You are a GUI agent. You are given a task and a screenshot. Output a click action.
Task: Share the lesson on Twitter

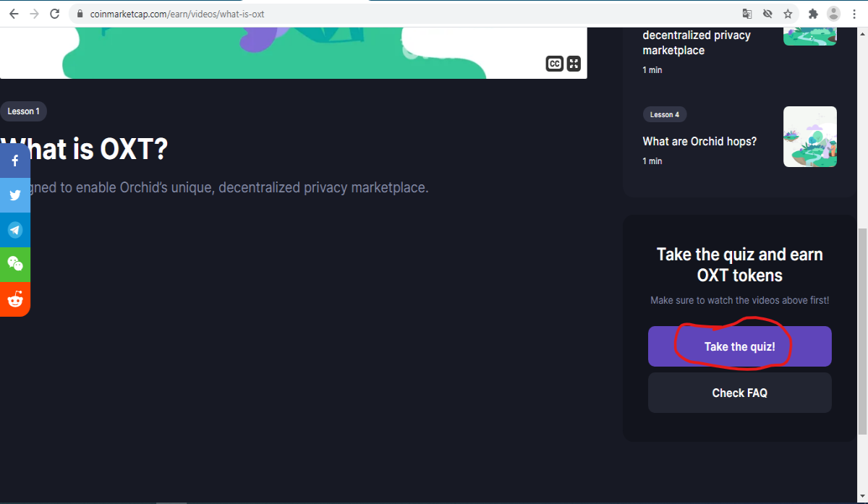click(15, 195)
